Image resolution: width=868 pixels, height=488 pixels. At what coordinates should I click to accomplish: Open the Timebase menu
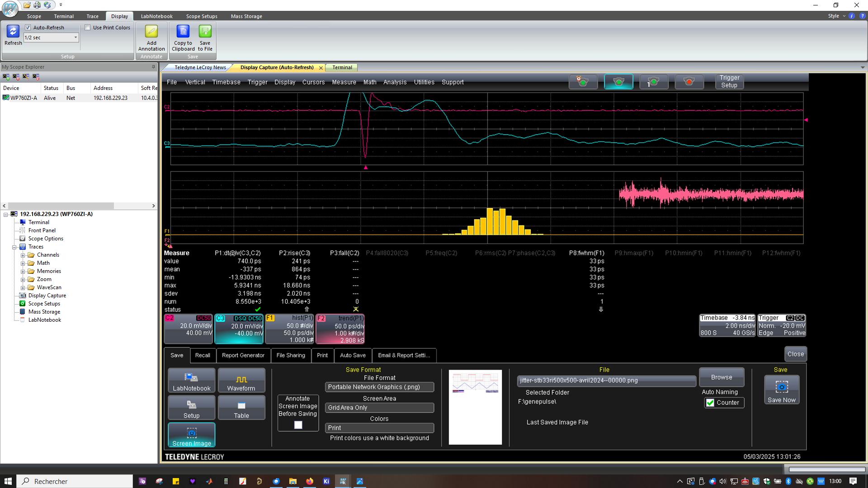point(226,82)
